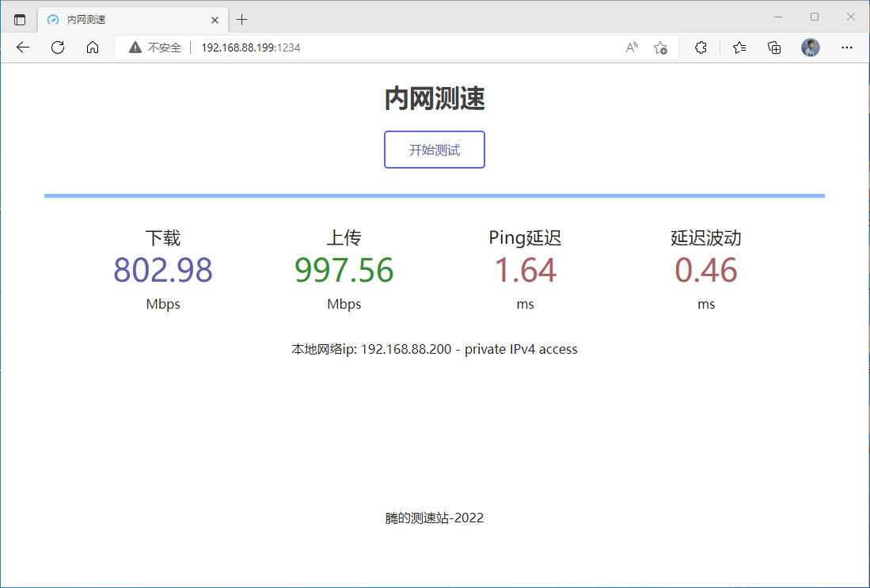Go back using the back arrow
Image resolution: width=870 pixels, height=588 pixels.
[x=23, y=47]
